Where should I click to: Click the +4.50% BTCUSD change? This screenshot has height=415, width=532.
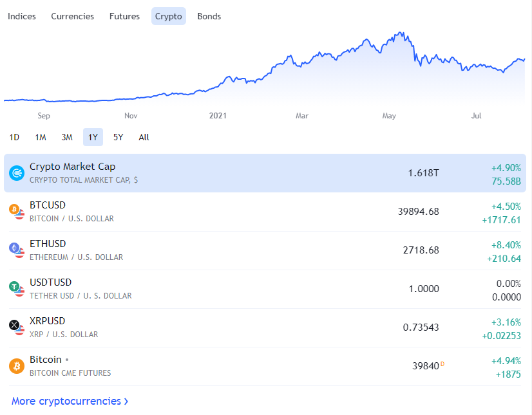click(x=506, y=207)
